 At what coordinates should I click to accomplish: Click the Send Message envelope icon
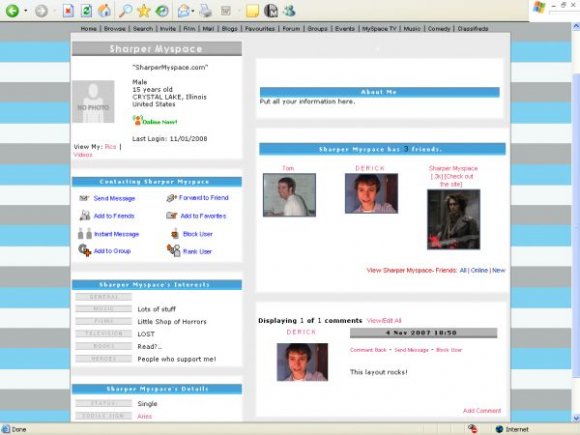[x=84, y=198]
